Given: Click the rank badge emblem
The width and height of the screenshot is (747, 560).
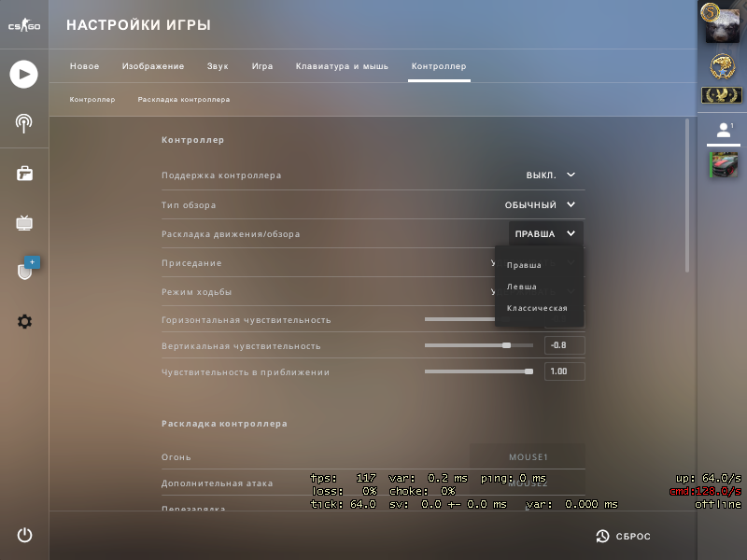Looking at the screenshot, I should (722, 95).
